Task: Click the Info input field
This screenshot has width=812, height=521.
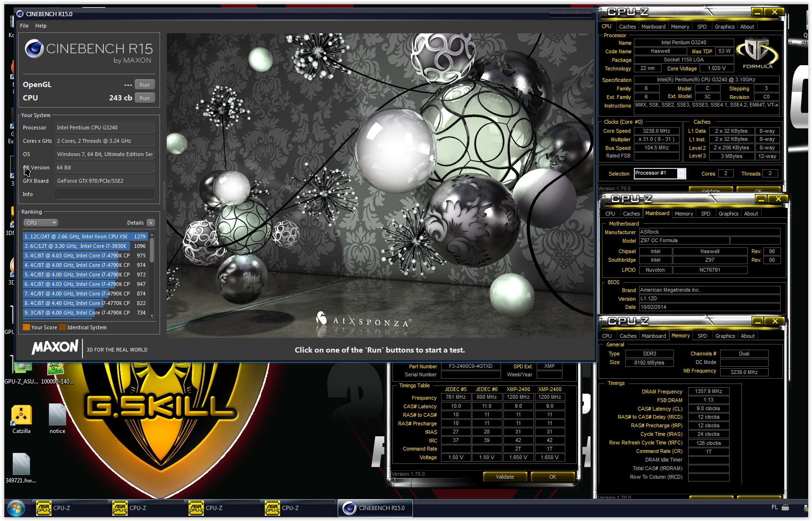Action: (x=105, y=194)
